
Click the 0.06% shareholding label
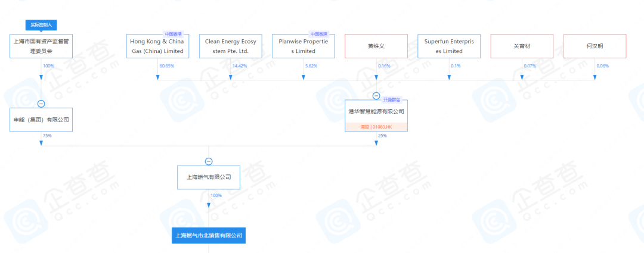[602, 65]
